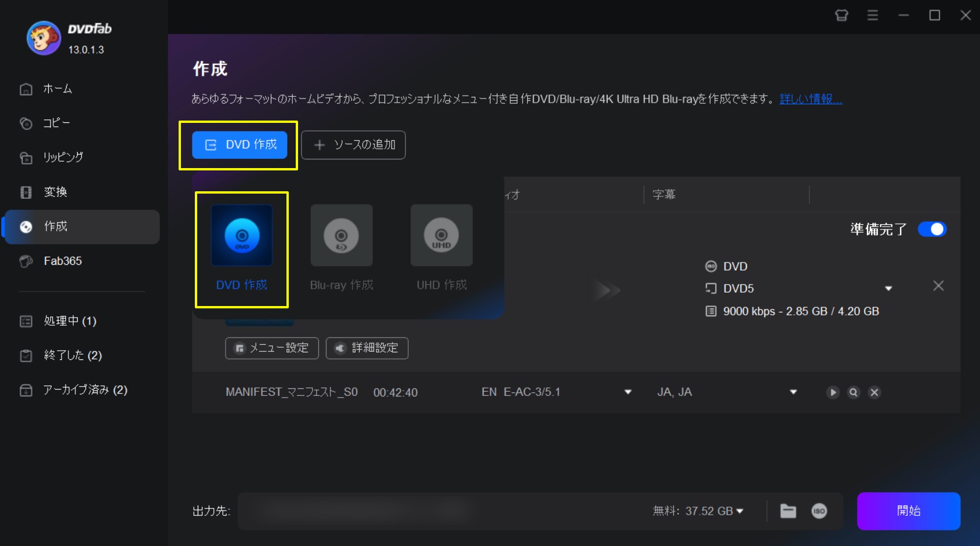Open the skin shirt icon in title bar
Image resolution: width=980 pixels, height=546 pixels.
coord(841,15)
